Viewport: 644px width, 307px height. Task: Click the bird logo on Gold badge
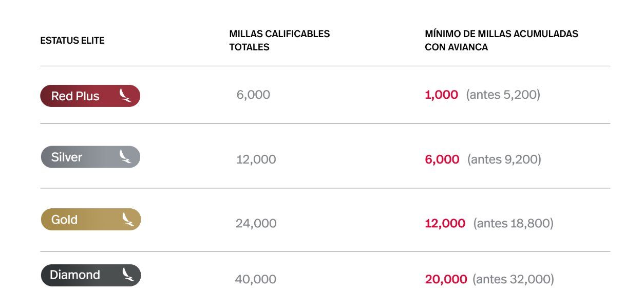tap(128, 219)
